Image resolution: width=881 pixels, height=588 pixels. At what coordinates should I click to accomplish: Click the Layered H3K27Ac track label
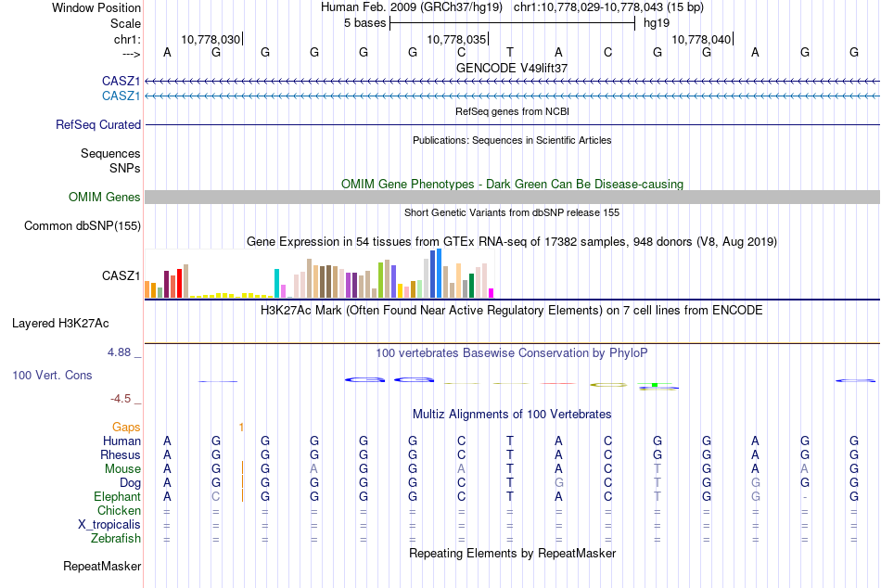coord(60,324)
